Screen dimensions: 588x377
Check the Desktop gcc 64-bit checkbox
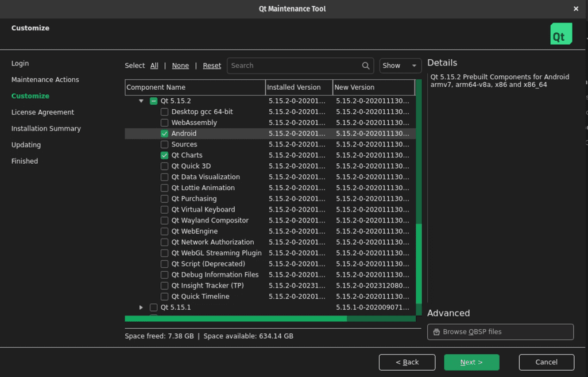[164, 112]
